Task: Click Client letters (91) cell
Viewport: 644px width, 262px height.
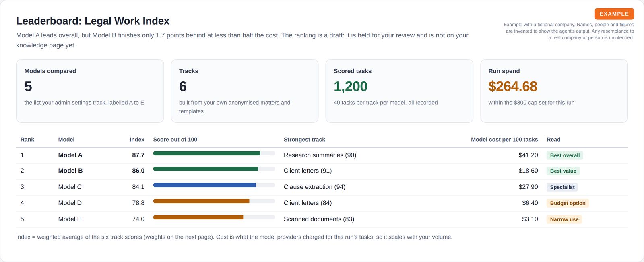Action: pyautogui.click(x=308, y=171)
